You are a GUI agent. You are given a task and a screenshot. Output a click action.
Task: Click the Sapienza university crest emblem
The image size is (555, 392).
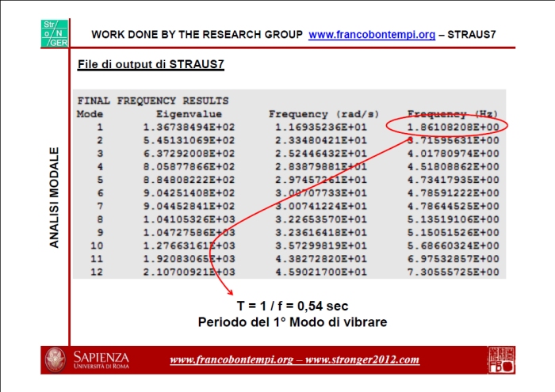point(55,359)
